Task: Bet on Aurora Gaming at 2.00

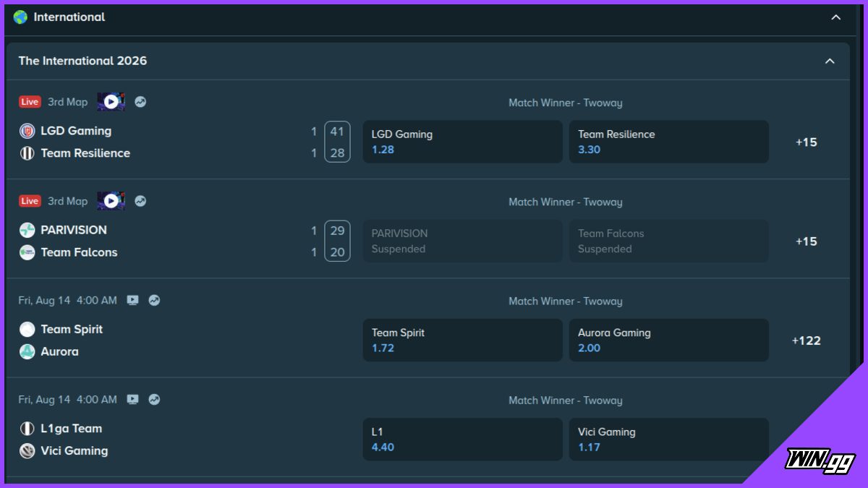Action: tap(669, 340)
